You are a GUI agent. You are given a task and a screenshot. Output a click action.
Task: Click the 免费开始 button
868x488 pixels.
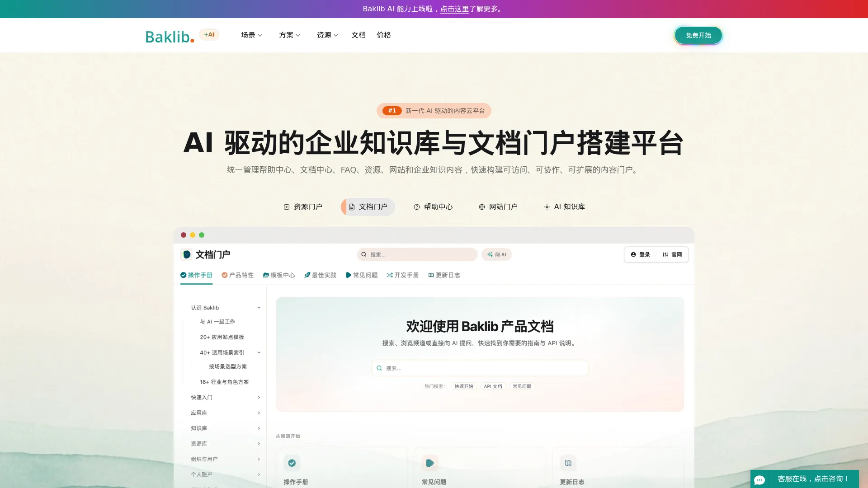698,35
